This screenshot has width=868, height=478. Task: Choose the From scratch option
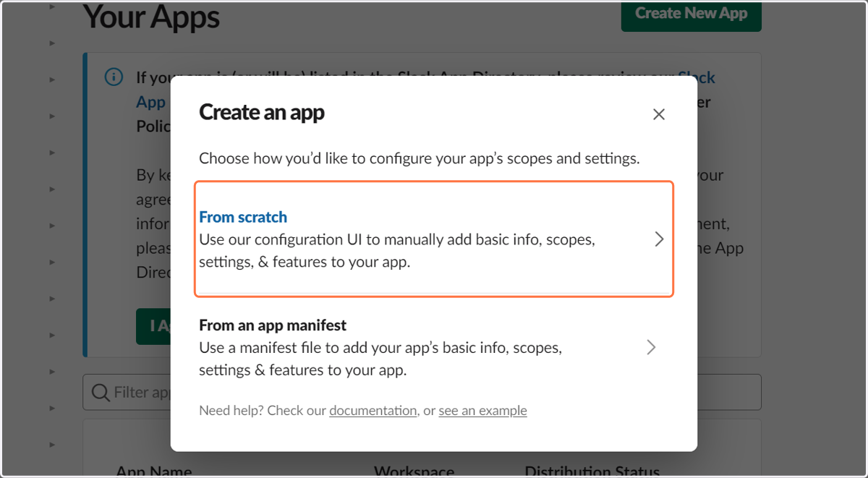(x=434, y=239)
